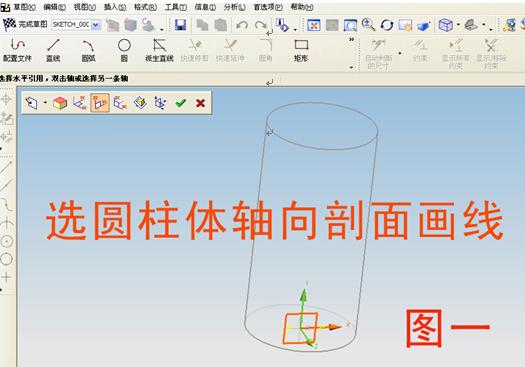Open the 视图(V) menu
Screen dimensions: 525x367
click(x=85, y=7)
